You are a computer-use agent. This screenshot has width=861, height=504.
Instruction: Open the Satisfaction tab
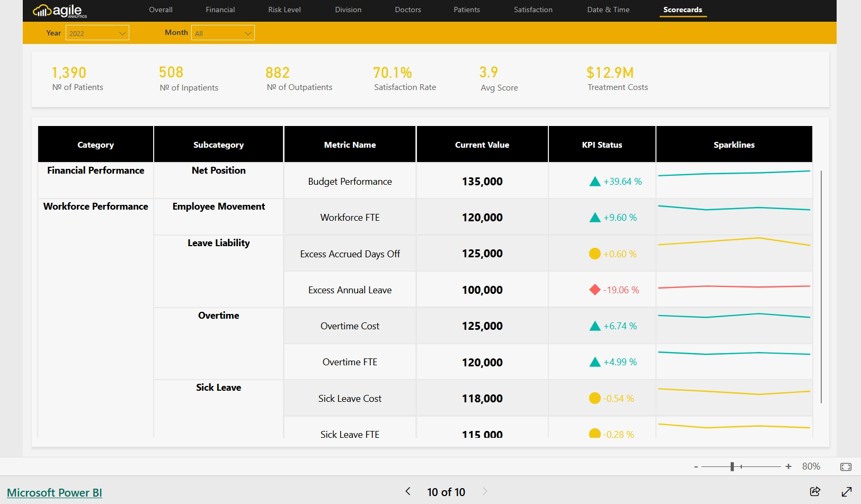(533, 10)
